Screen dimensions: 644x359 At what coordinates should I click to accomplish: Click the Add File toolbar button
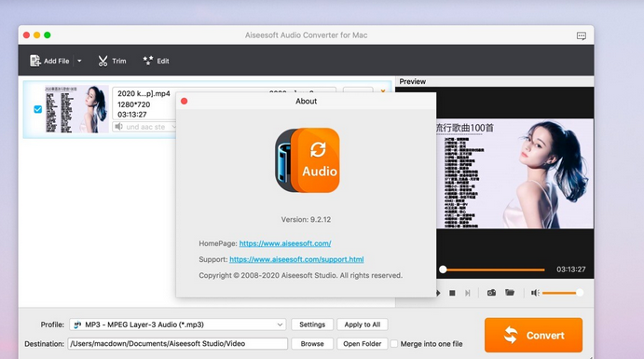tap(49, 61)
